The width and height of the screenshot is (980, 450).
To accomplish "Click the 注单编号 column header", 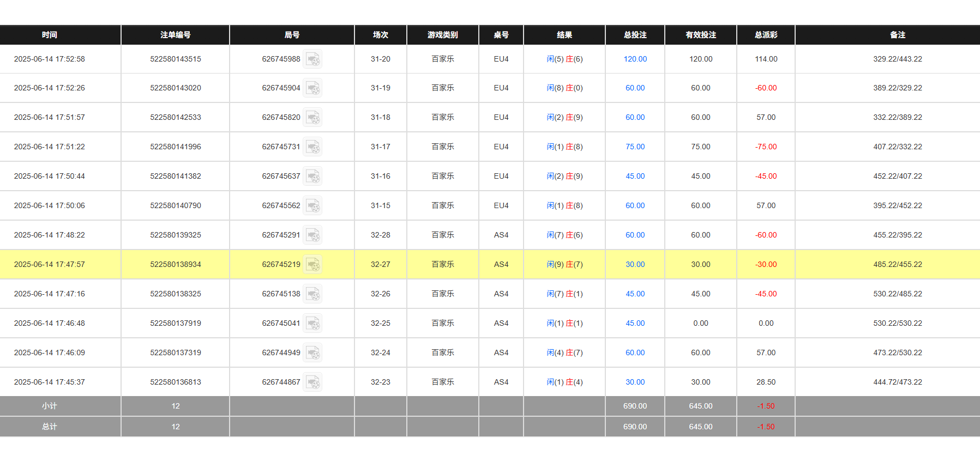I will (175, 35).
